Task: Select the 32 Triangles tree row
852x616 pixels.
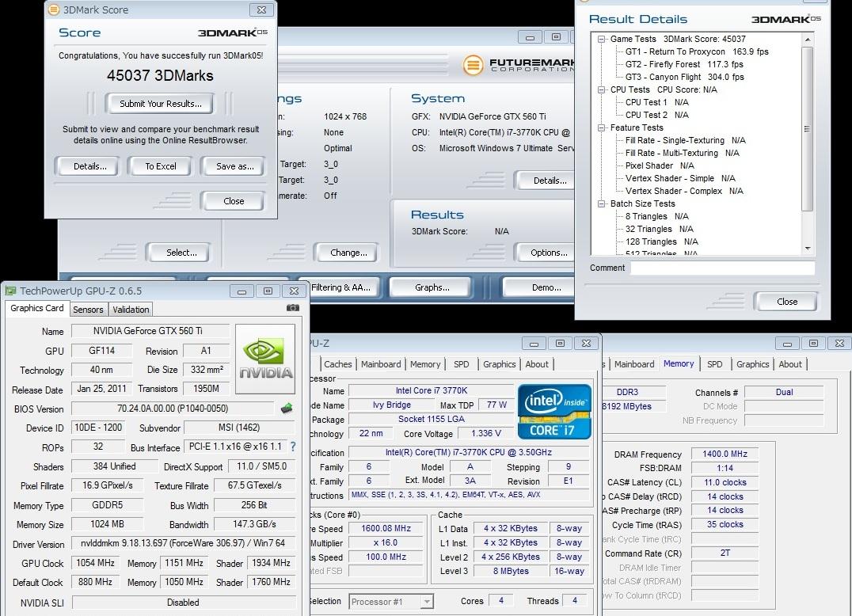Action: coord(659,230)
